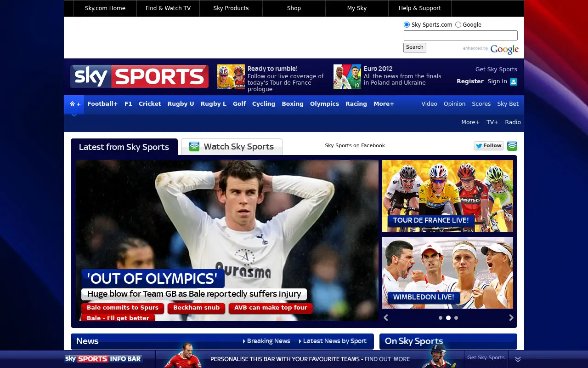Click the Search button
The width and height of the screenshot is (588, 368).
click(x=415, y=47)
